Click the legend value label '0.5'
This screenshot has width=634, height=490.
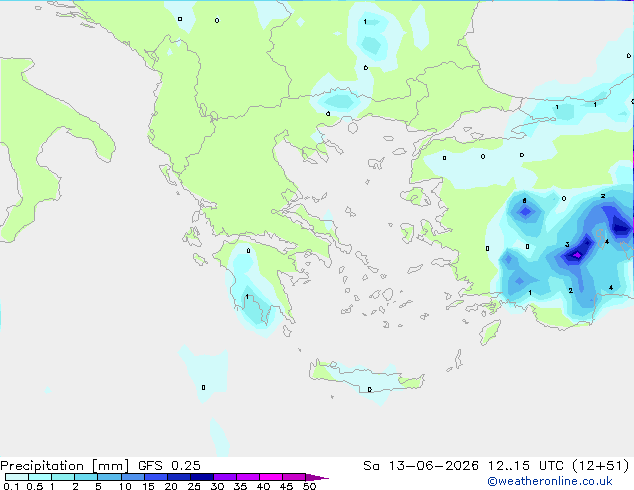tap(35, 486)
